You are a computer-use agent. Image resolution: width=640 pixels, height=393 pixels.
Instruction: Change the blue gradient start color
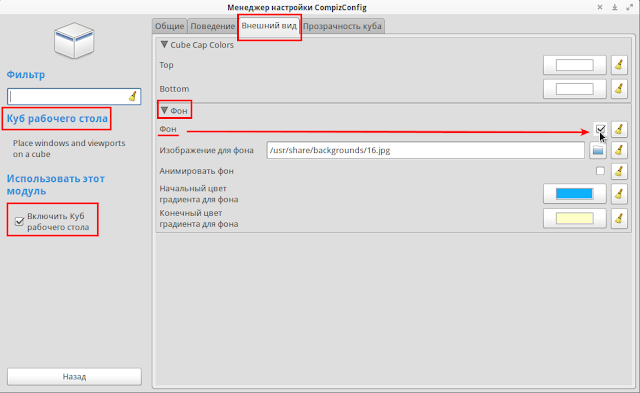pyautogui.click(x=575, y=193)
